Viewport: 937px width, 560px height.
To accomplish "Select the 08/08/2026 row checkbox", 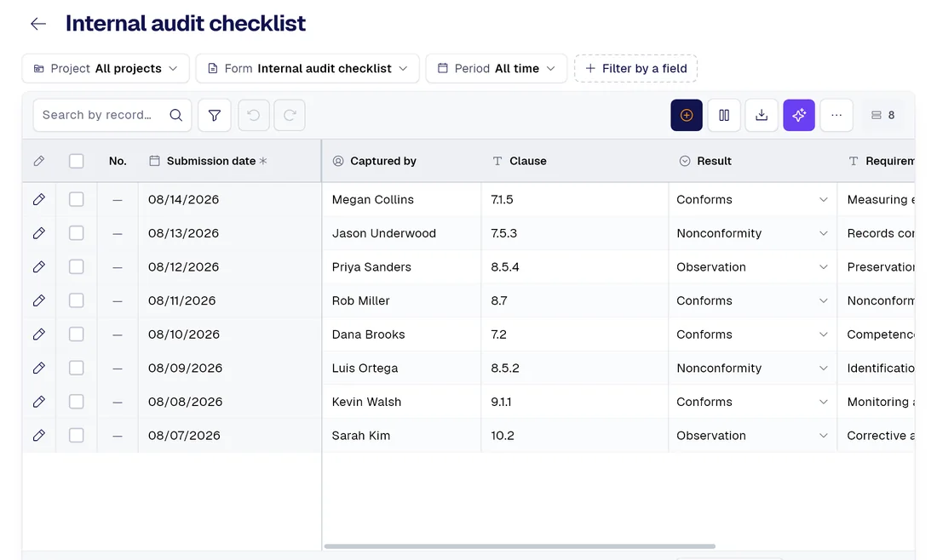I will coord(77,402).
